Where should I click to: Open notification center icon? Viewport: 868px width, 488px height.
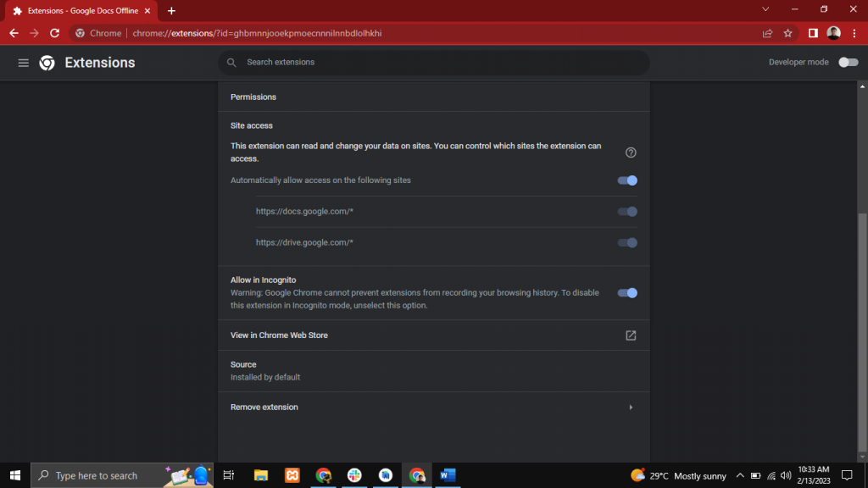(847, 475)
